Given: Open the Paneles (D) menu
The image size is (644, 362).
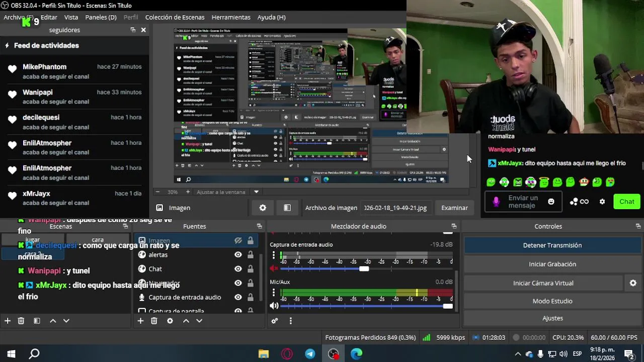Looking at the screenshot, I should [101, 17].
